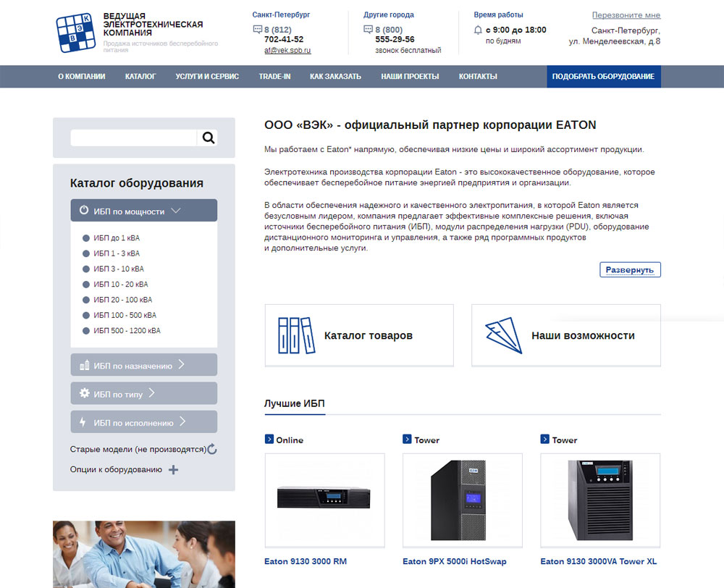The image size is (724, 588).
Task: Select the ИБП 20 - 100 кВА bullet
Action: tap(86, 300)
